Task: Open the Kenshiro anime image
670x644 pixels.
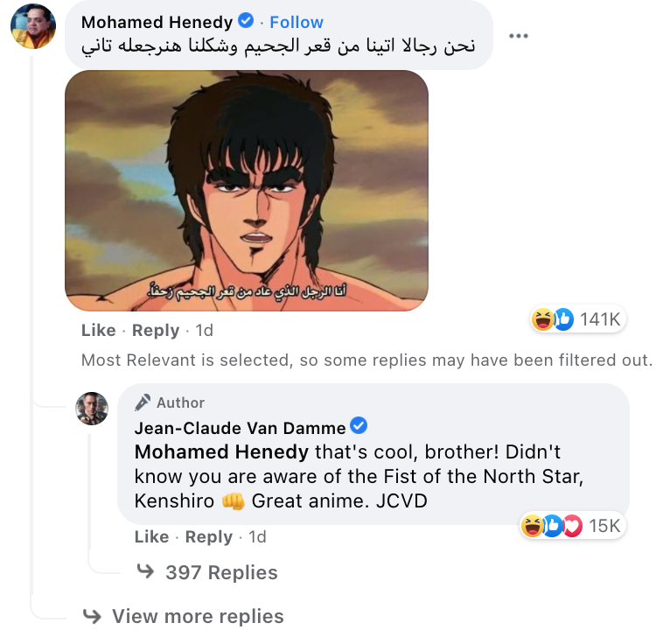Action: click(247, 191)
